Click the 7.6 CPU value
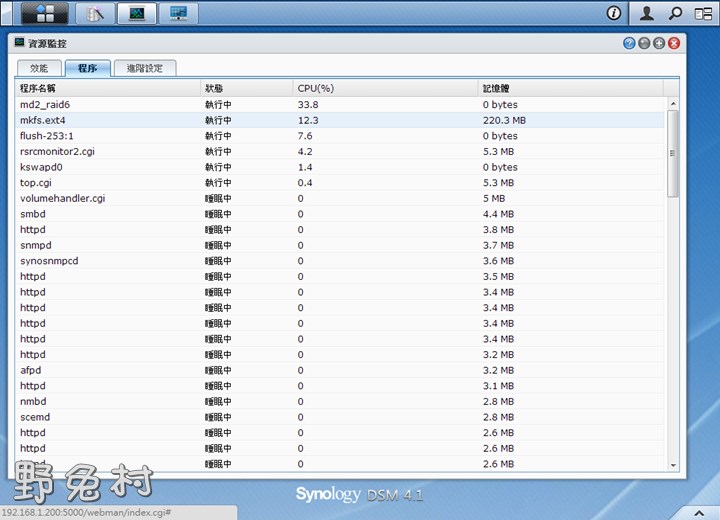 pos(305,136)
